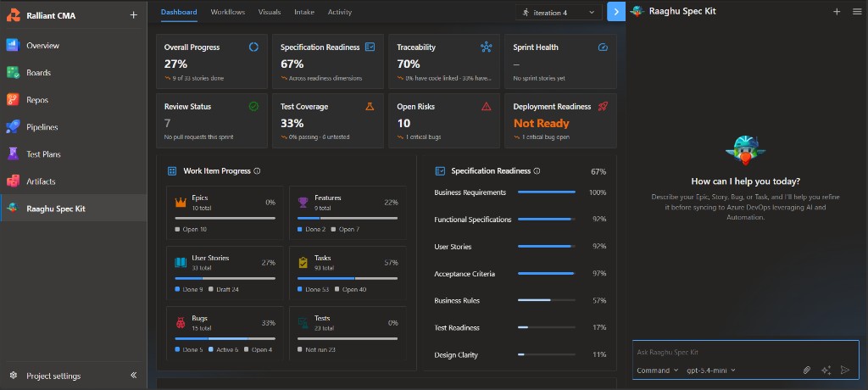The height and width of the screenshot is (390, 868).
Task: Click the Business Rules progress bar
Action: point(547,300)
